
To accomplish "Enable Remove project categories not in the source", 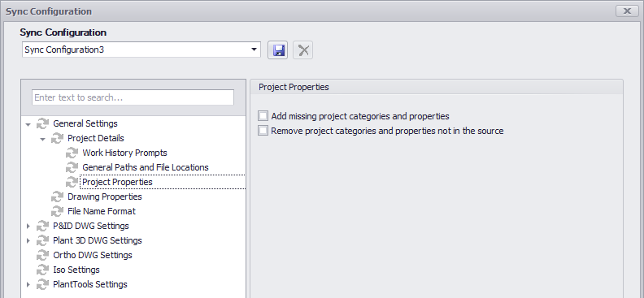I will (x=263, y=131).
